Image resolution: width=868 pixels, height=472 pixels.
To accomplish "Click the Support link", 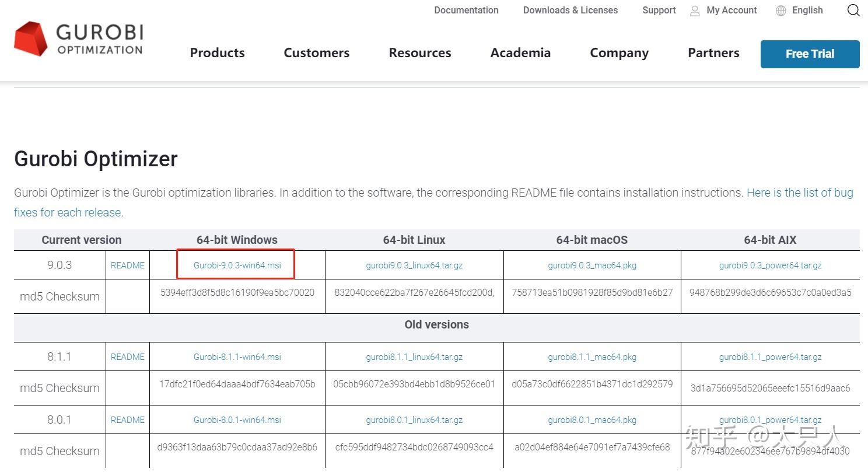I will point(659,10).
